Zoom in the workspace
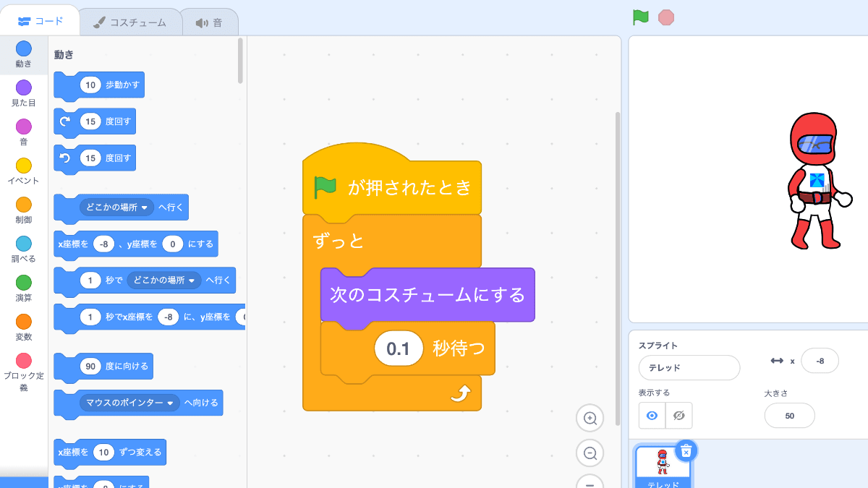The image size is (868, 488). pos(590,418)
